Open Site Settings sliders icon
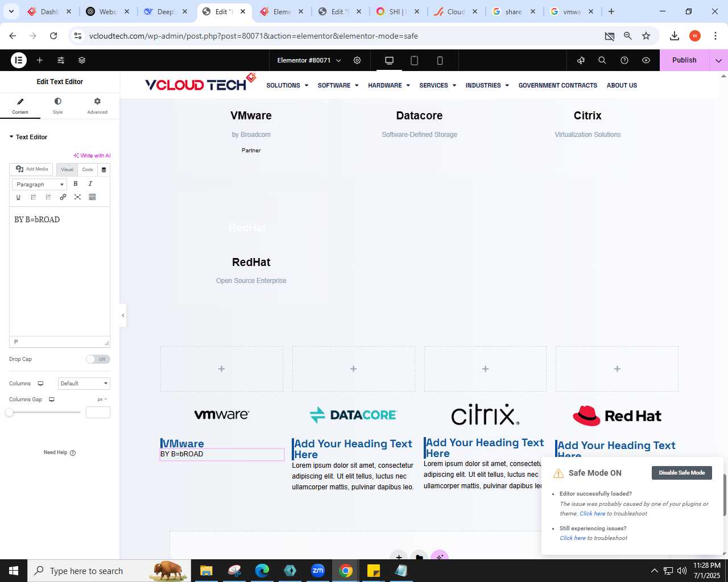The image size is (728, 582). [61, 60]
